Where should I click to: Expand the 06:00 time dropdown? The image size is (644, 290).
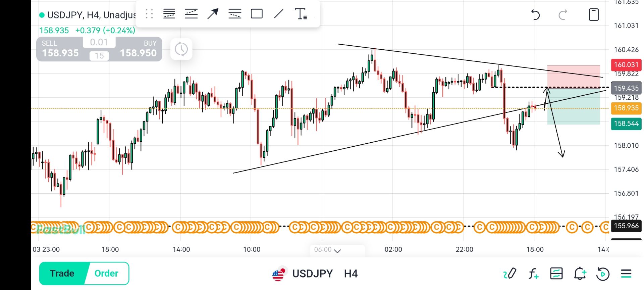click(327, 250)
